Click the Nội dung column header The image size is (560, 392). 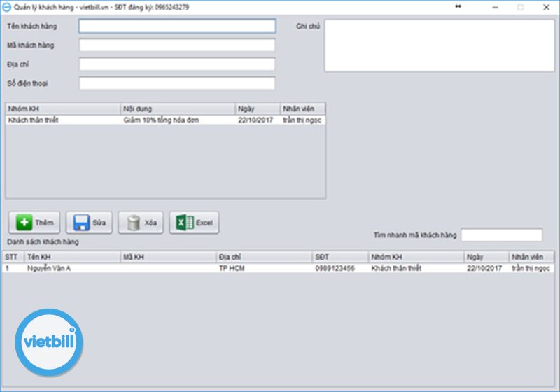(x=178, y=109)
